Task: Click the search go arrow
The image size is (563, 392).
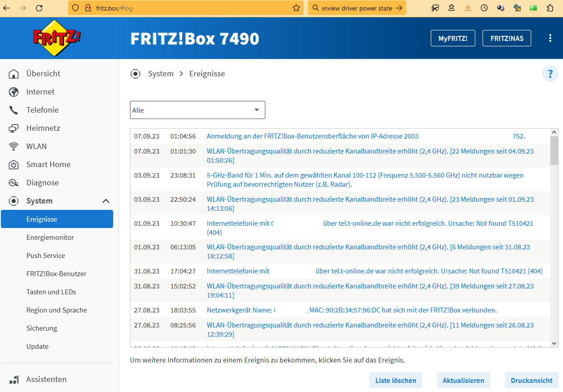Action: pos(399,8)
